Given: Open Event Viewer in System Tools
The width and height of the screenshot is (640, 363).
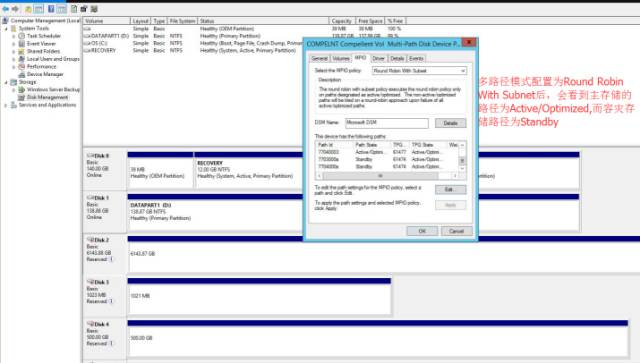Looking at the screenshot, I should pyautogui.click(x=41, y=44).
